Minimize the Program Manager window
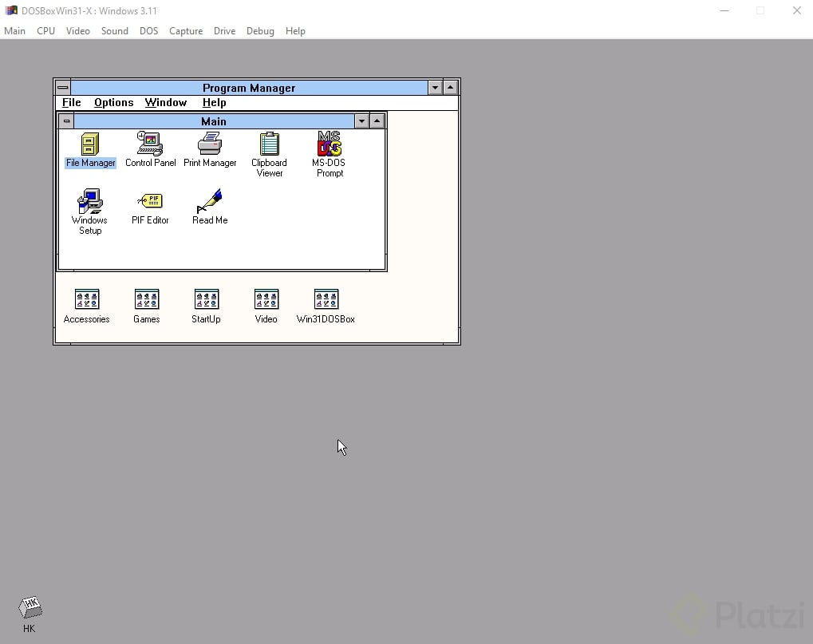The image size is (813, 644). coord(435,88)
